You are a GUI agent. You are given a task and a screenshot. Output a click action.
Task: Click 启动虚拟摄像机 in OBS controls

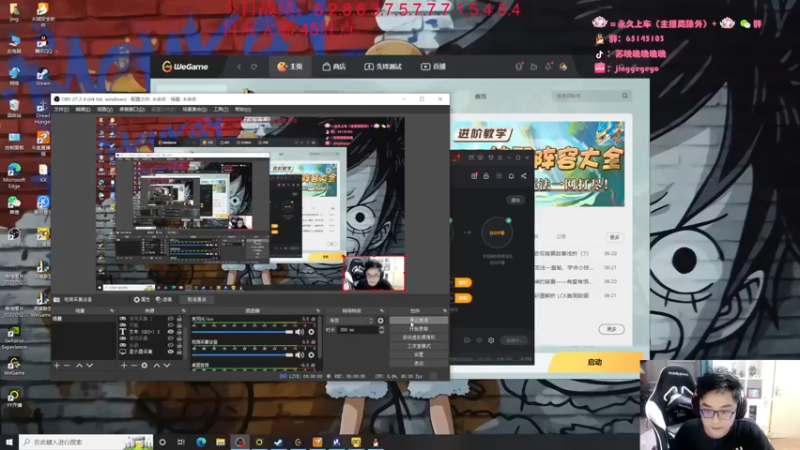[x=419, y=337]
